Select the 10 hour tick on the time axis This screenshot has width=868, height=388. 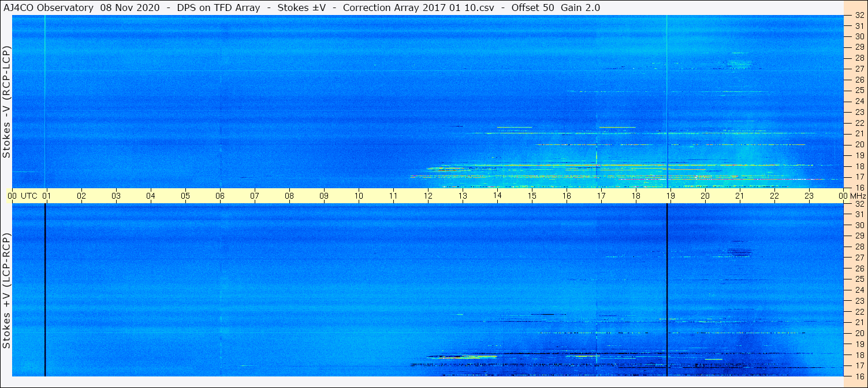(359, 196)
